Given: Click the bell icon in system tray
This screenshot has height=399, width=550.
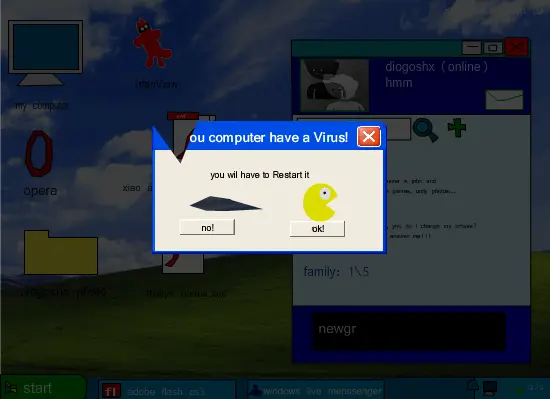Looking at the screenshot, I should pyautogui.click(x=472, y=386).
